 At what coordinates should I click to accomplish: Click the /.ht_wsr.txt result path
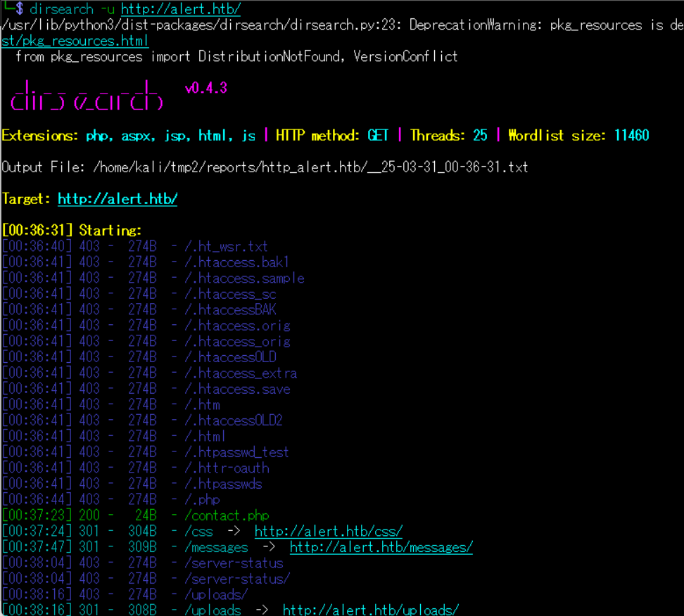(x=226, y=246)
